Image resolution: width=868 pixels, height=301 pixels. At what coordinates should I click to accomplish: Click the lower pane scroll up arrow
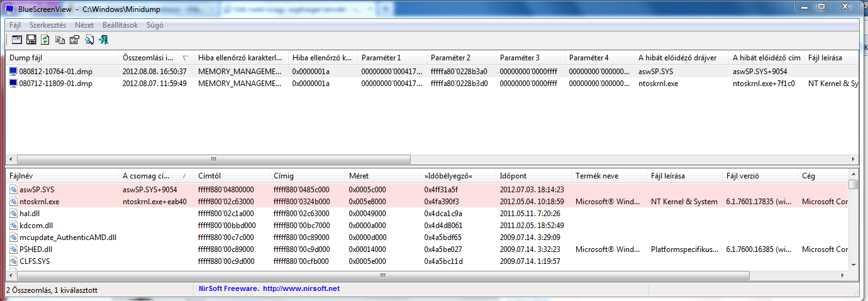point(853,175)
